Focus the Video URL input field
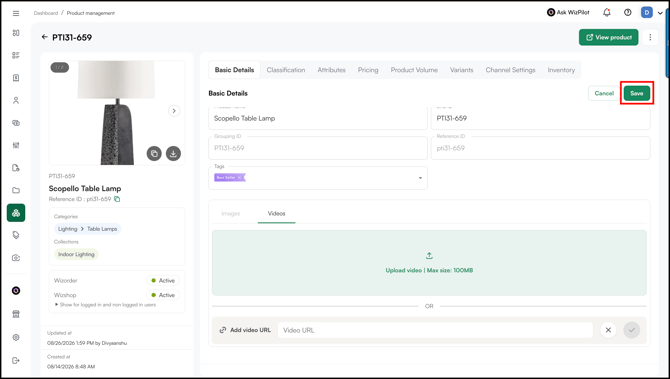Viewport: 670px width, 379px height. [x=435, y=330]
